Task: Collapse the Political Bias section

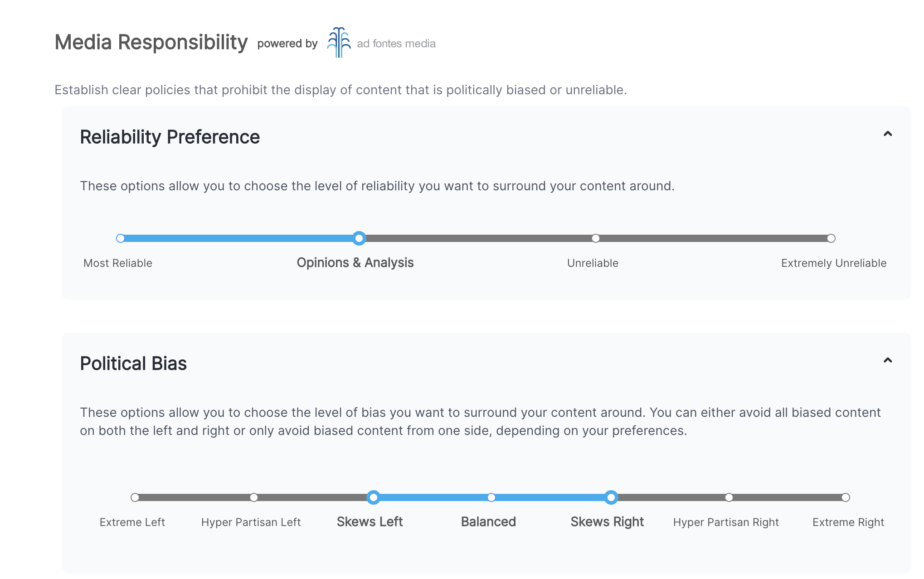Action: [888, 361]
